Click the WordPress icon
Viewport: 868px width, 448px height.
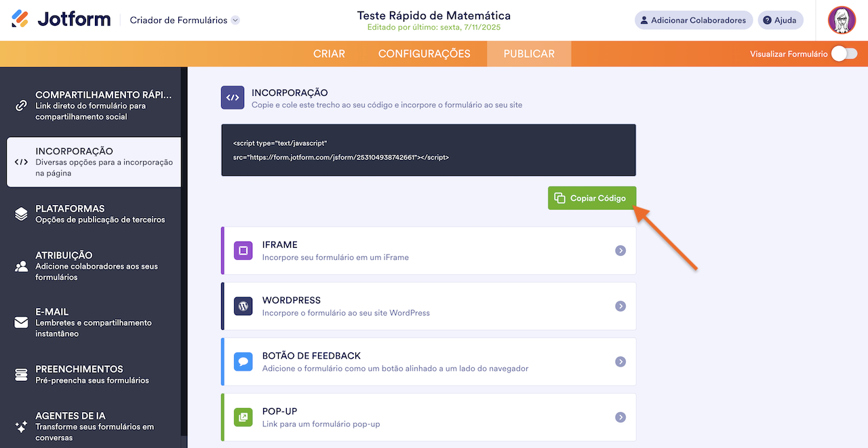[243, 306]
